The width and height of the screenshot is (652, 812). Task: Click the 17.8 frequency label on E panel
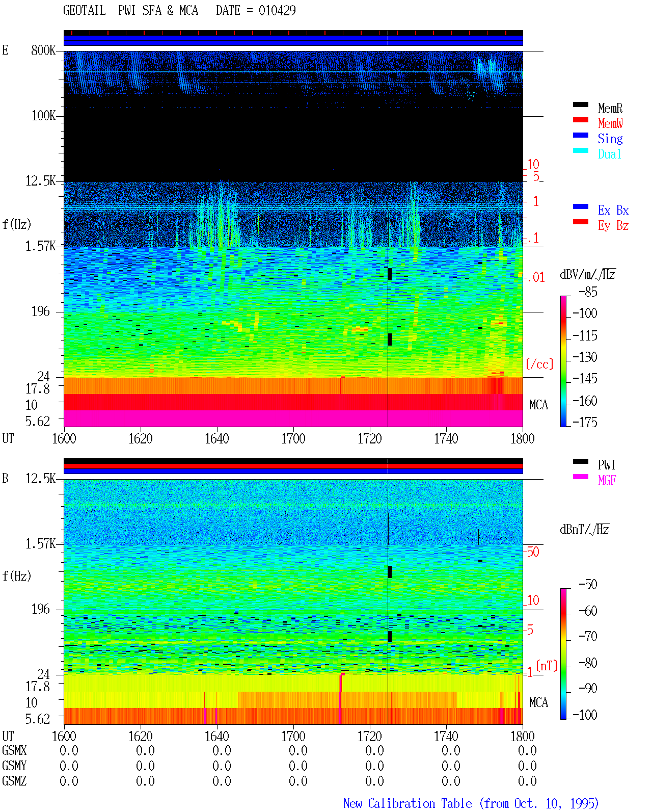pos(38,388)
